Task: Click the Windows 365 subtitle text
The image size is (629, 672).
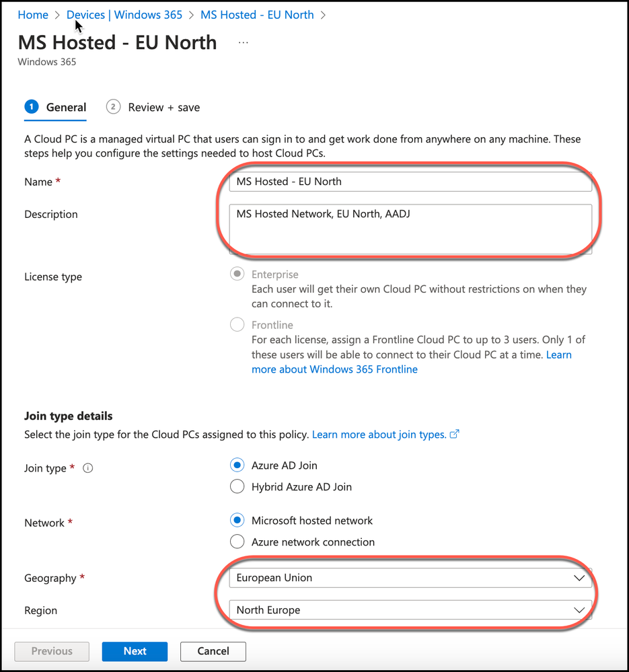Action: click(46, 62)
